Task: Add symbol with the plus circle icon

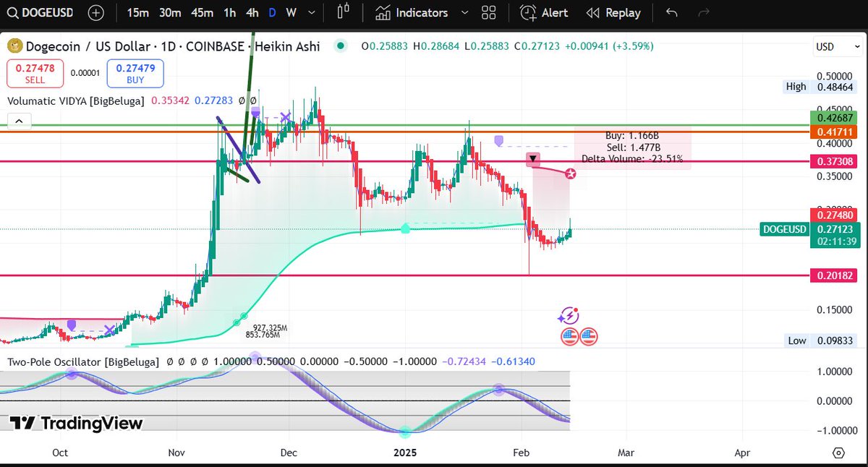Action: click(95, 13)
